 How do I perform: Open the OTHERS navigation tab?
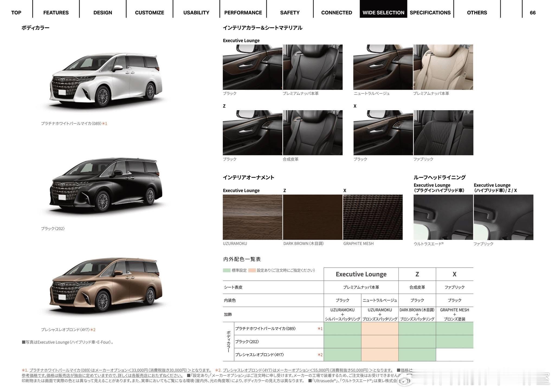tap(477, 12)
